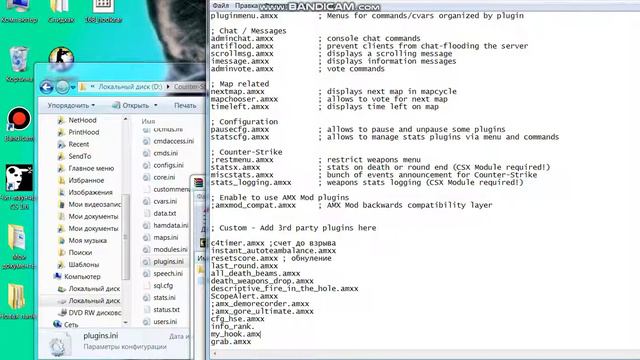
Task: Open the Корзина recycle bin desktop icon
Action: point(18,60)
